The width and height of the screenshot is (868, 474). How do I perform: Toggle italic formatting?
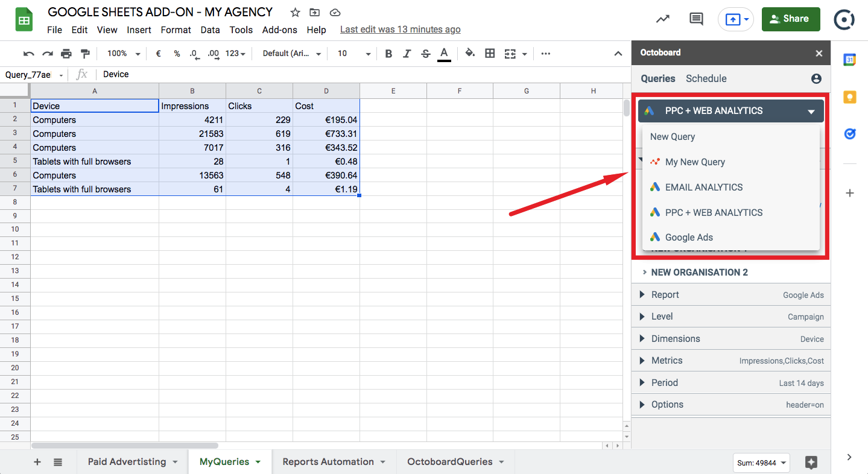[x=407, y=54]
